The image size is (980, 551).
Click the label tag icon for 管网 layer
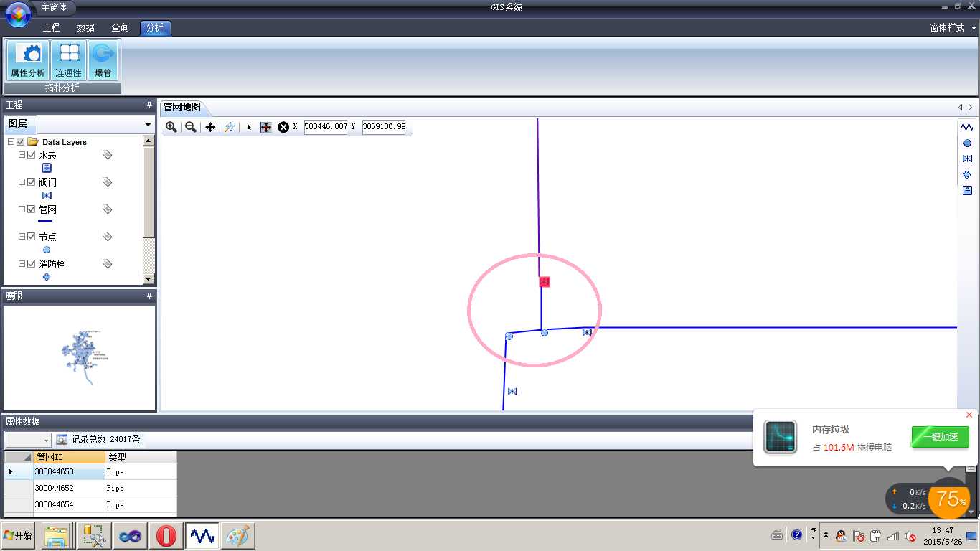108,209
